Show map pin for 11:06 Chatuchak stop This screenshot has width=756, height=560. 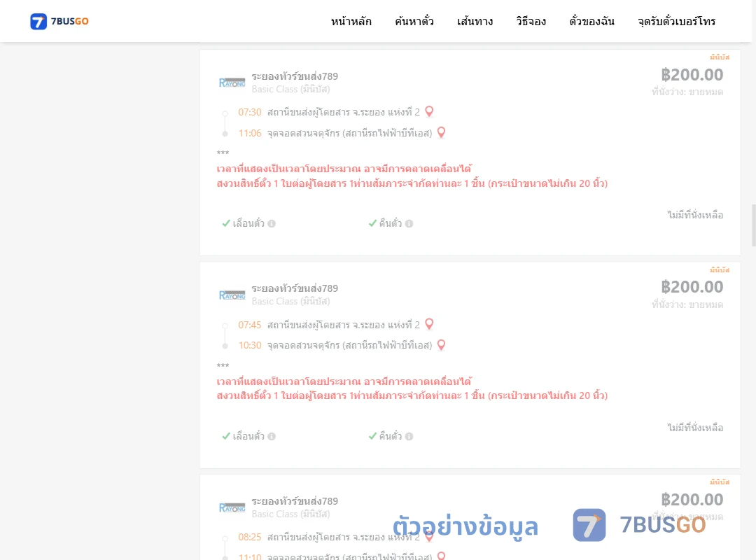tap(441, 132)
